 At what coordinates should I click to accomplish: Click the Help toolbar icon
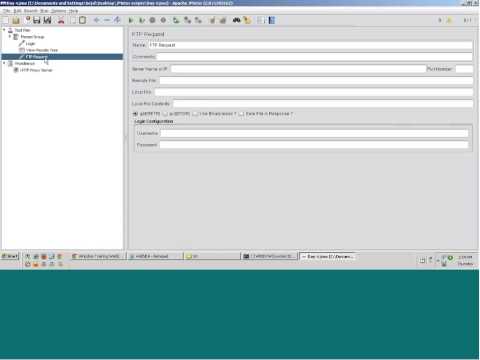click(272, 20)
